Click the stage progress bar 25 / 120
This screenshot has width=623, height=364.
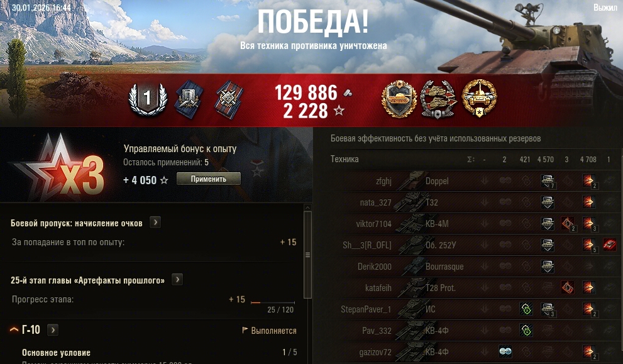point(273,302)
